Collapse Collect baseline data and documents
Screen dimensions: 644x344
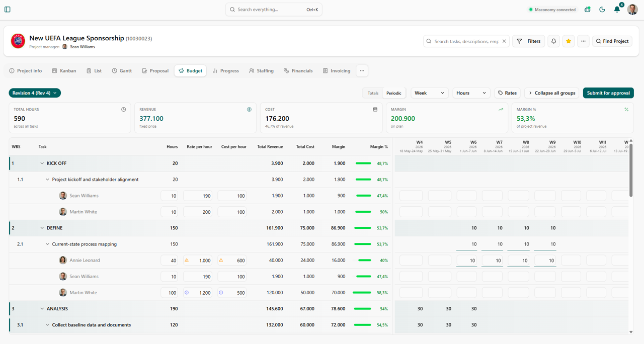48,325
